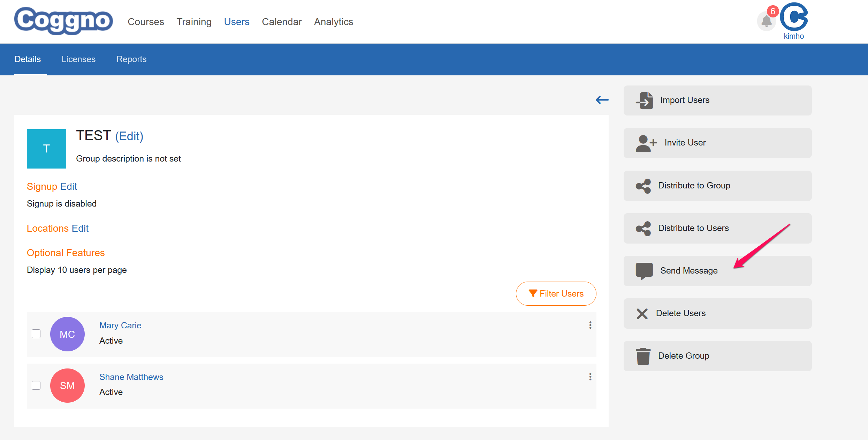Image resolution: width=868 pixels, height=440 pixels.
Task: Click the Filter Users funnel icon
Action: pyautogui.click(x=533, y=293)
